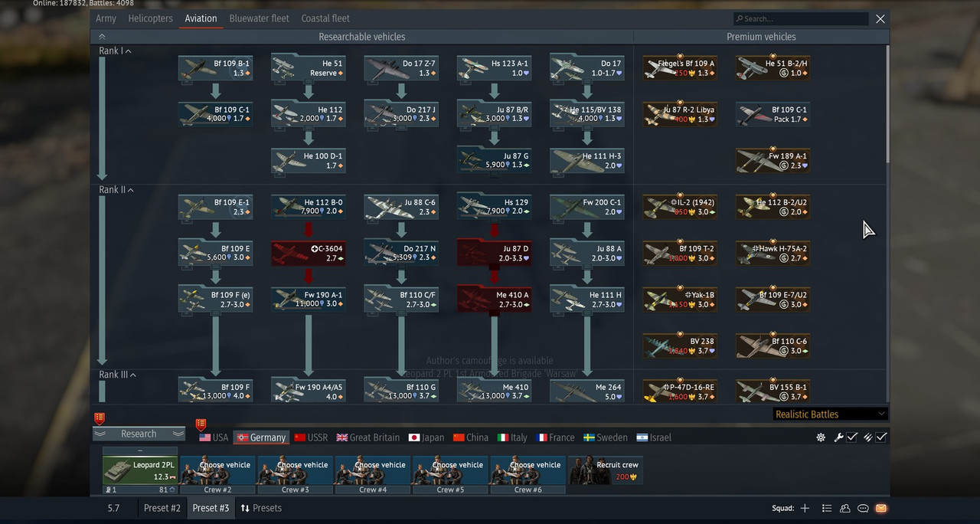Select the Israel nation

click(654, 437)
